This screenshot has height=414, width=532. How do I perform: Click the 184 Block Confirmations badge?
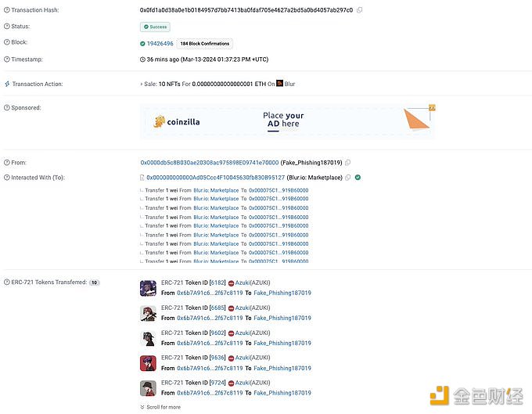point(205,44)
